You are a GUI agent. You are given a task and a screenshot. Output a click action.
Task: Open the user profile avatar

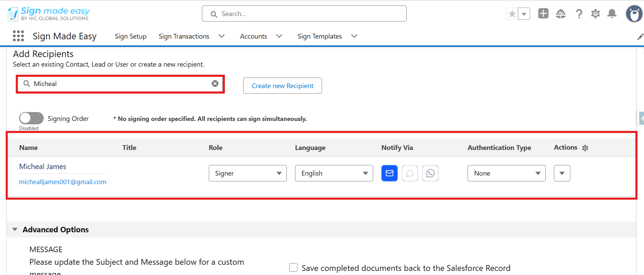(x=634, y=14)
